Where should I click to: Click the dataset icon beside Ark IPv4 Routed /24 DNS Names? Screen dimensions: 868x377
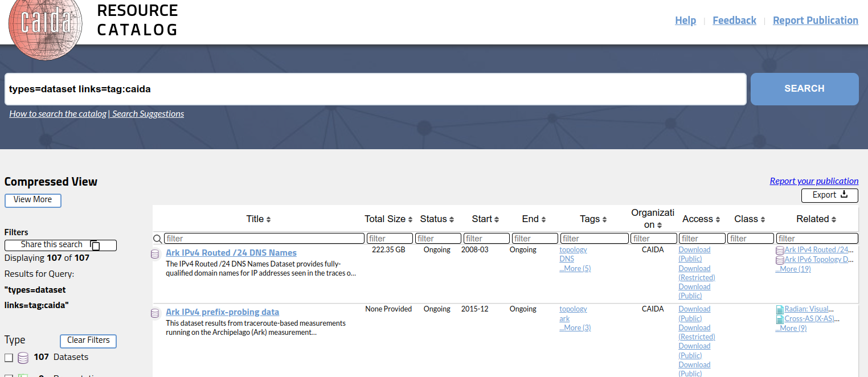click(x=155, y=254)
